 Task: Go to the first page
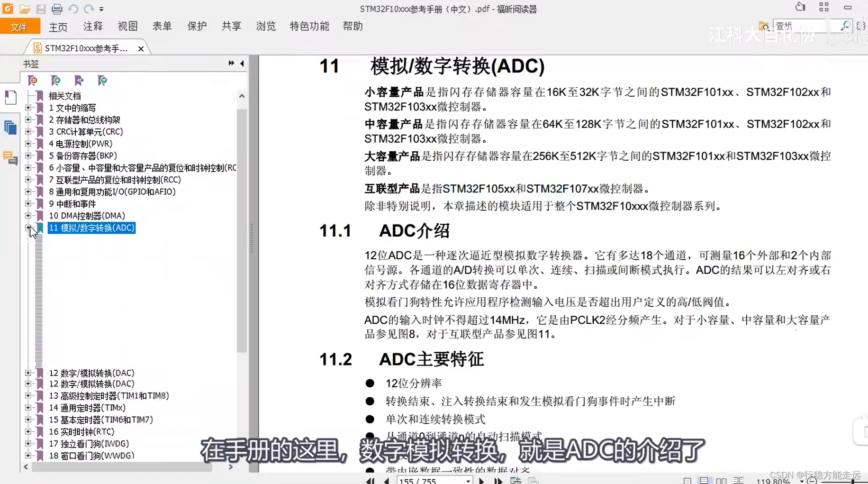click(370, 481)
